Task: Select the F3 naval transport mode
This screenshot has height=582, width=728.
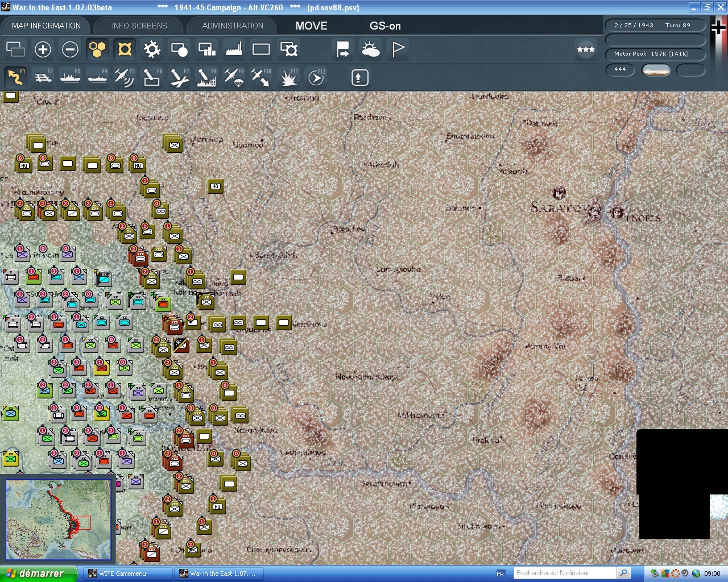Action: click(70, 77)
